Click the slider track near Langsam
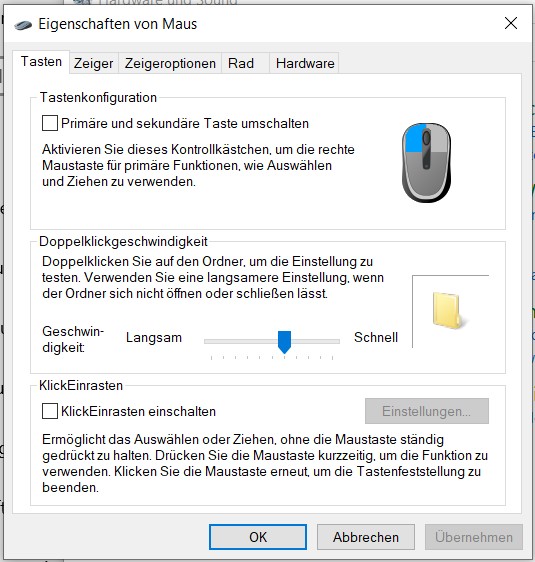Image resolution: width=535 pixels, height=562 pixels. click(229, 342)
